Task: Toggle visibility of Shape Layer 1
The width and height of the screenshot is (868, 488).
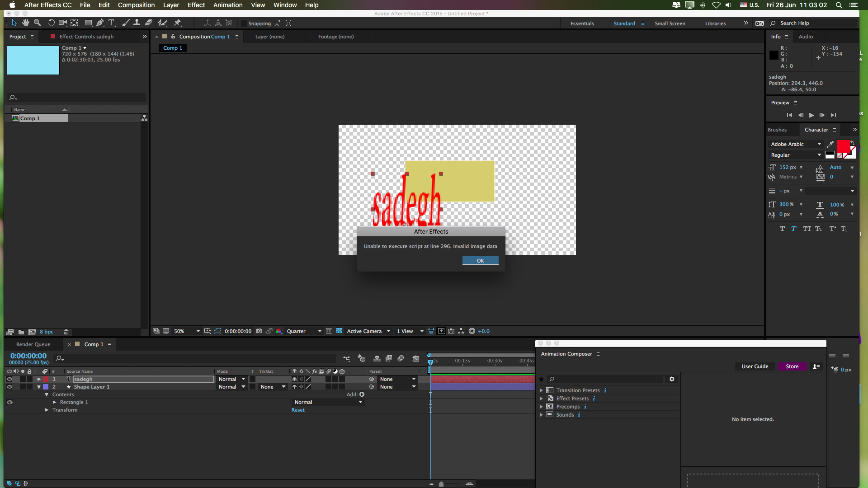Action: tap(9, 387)
